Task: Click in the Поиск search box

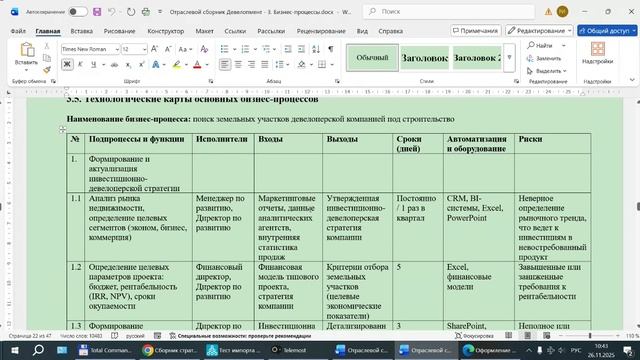Action: (x=449, y=11)
